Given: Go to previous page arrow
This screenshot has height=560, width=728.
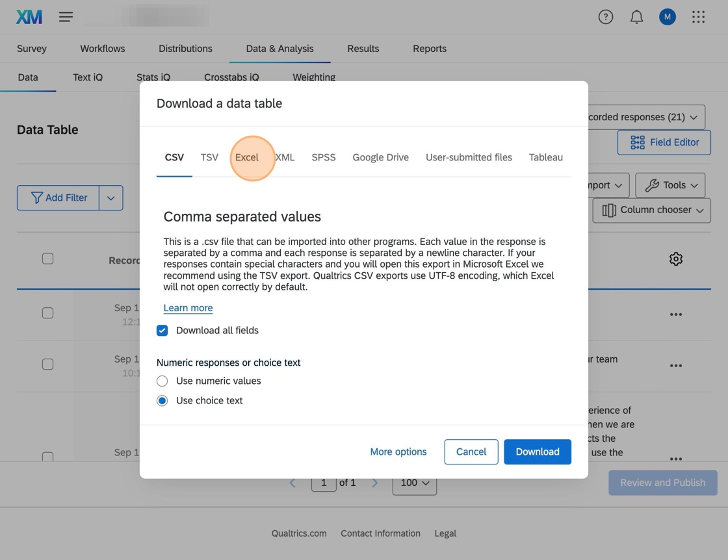Looking at the screenshot, I should point(292,483).
